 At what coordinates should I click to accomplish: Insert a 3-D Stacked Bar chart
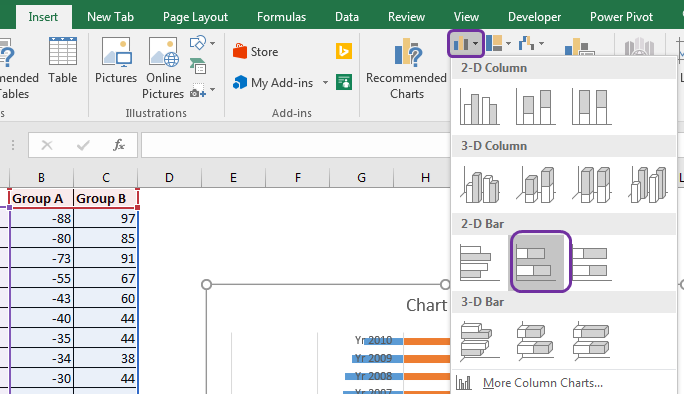[535, 341]
